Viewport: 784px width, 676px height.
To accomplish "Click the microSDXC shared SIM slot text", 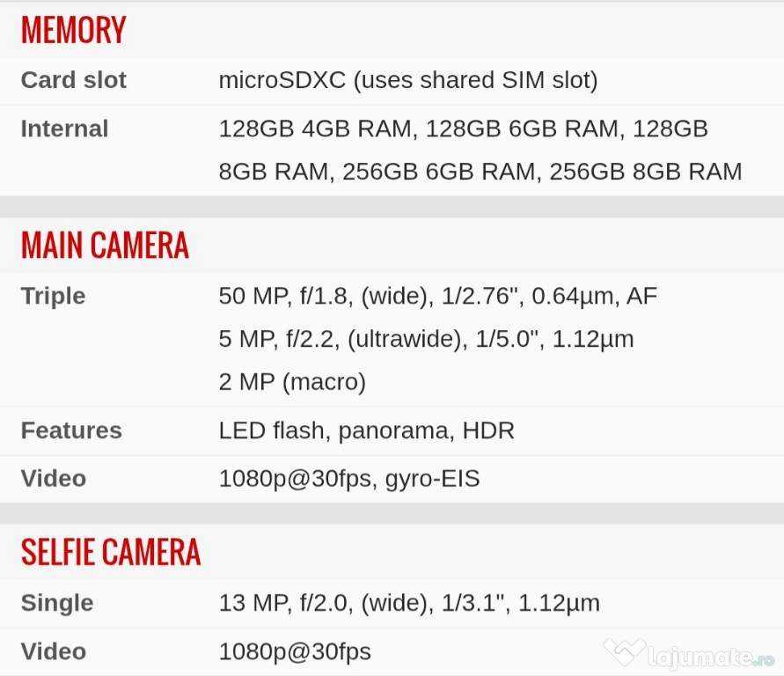I will (408, 80).
